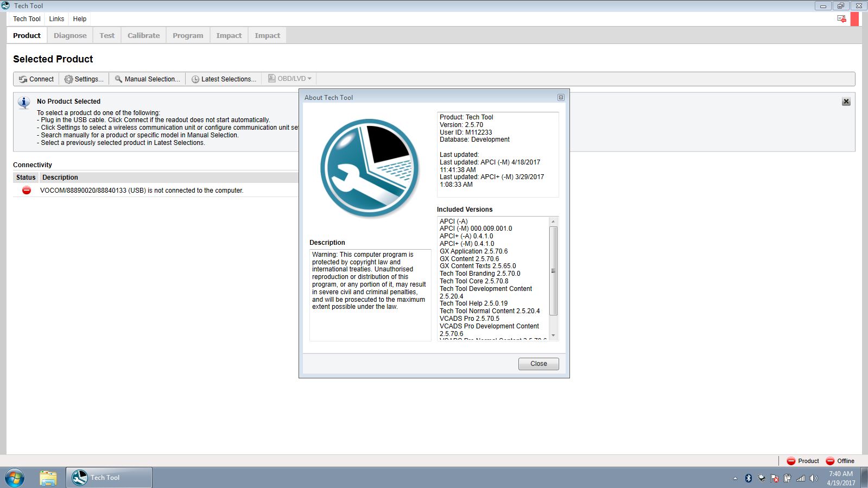Click the Tech Tool title bar app icon
The image size is (868, 488).
point(5,5)
